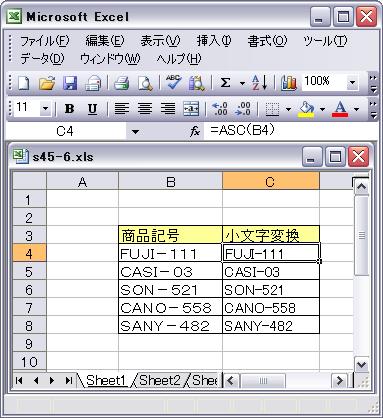This screenshot has width=383, height=418.
Task: Expand the zoom 100% dropdown
Action: (x=352, y=82)
